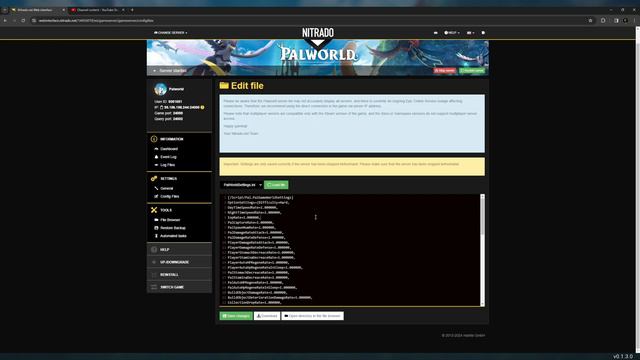This screenshot has height=360, width=640.
Task: Open Config Files in sidebar
Action: [x=169, y=196]
